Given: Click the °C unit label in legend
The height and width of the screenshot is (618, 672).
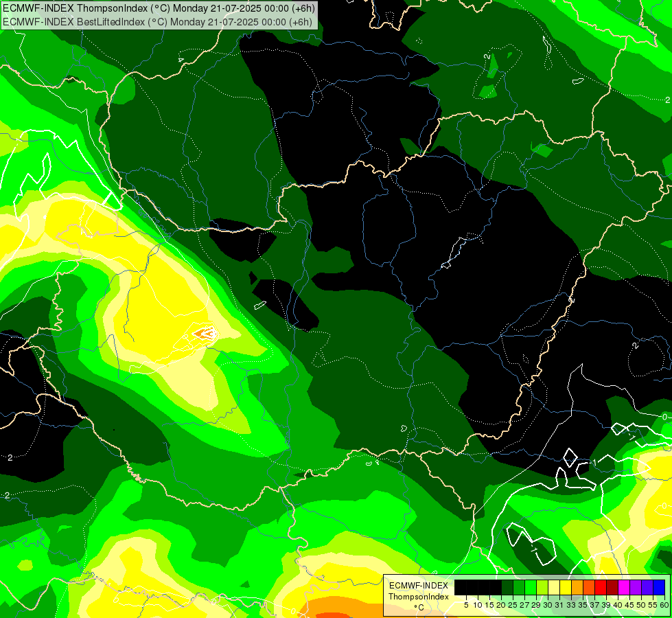Looking at the screenshot, I should point(419,608).
